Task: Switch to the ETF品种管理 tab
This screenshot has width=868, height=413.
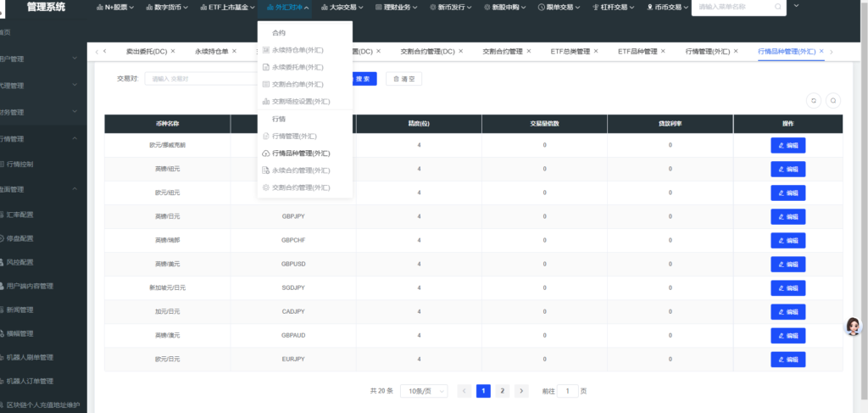Action: click(637, 51)
